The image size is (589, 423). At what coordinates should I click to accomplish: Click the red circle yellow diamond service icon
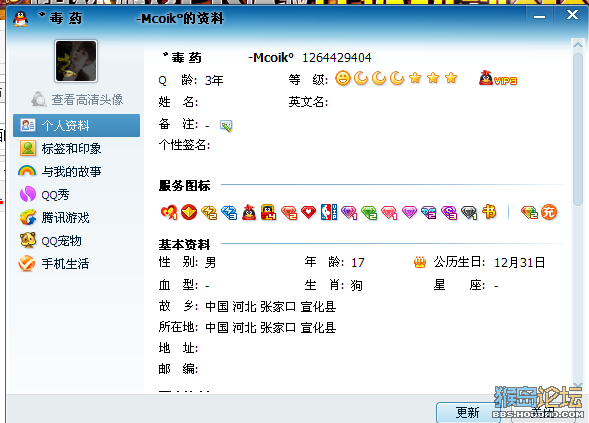click(189, 212)
